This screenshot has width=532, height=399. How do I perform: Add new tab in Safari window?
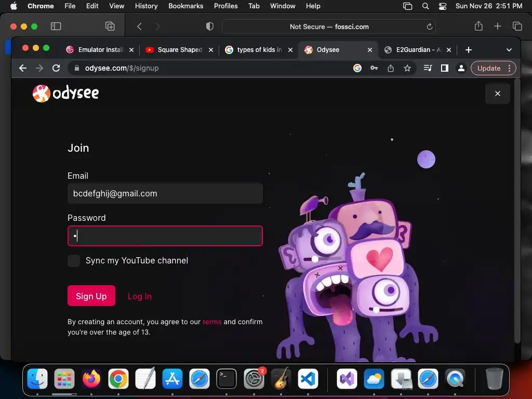(497, 26)
